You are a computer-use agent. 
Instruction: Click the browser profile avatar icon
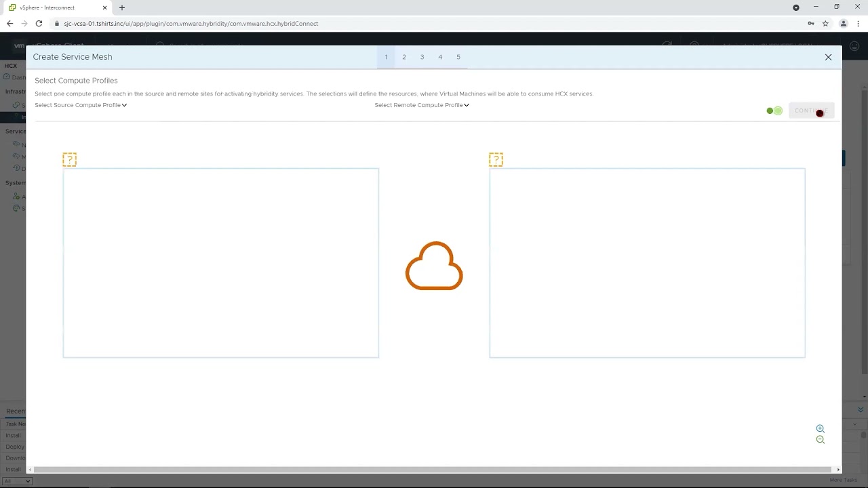844,23
